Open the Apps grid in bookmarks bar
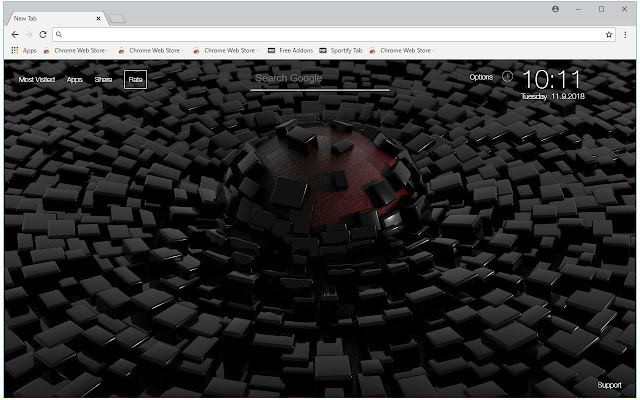The image size is (640, 400). [x=24, y=50]
